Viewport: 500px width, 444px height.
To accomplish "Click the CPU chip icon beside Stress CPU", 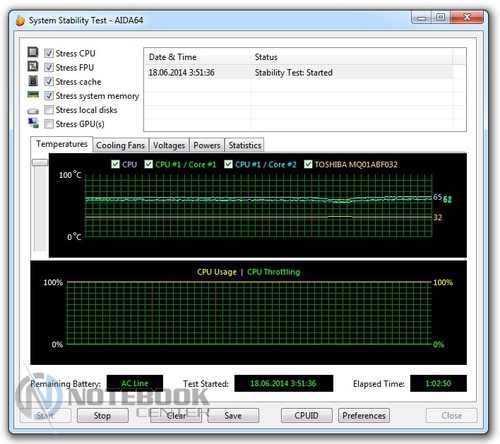I will pyautogui.click(x=33, y=52).
